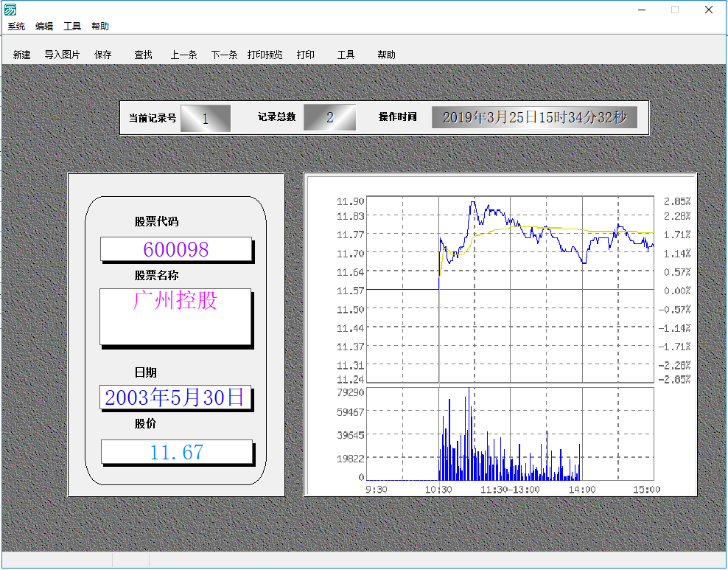Open 打印预览 from the toolbar
This screenshot has width=728, height=570.
[x=265, y=55]
